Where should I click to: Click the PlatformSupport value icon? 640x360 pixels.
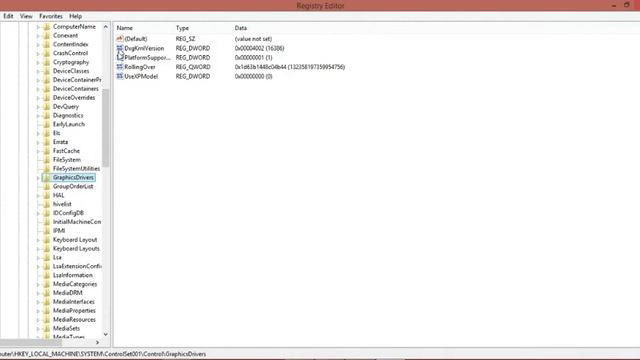120,58
